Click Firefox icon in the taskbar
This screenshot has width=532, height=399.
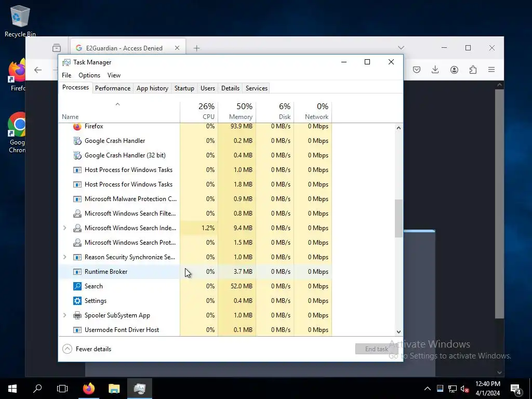tap(89, 389)
